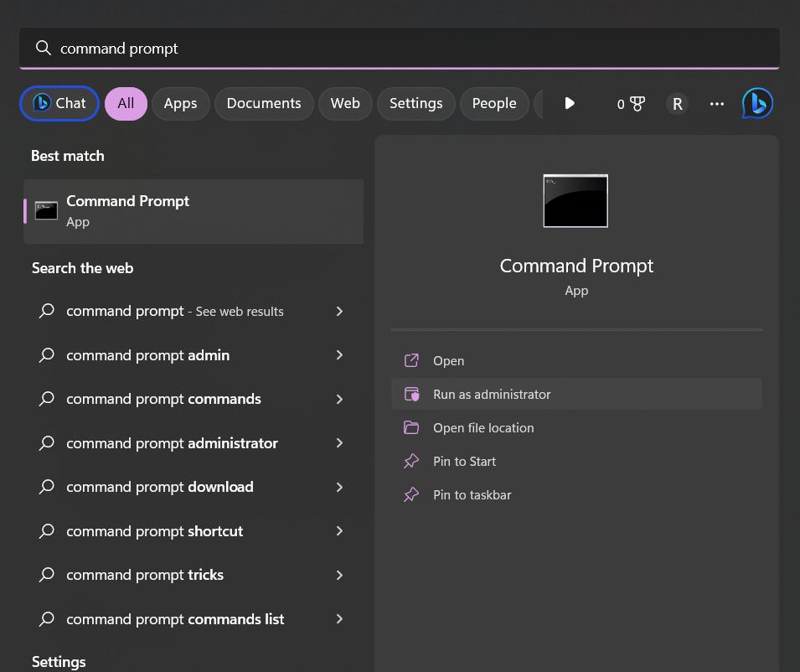Click the large Command Prompt preview thumbnail
800x672 pixels.
575,201
